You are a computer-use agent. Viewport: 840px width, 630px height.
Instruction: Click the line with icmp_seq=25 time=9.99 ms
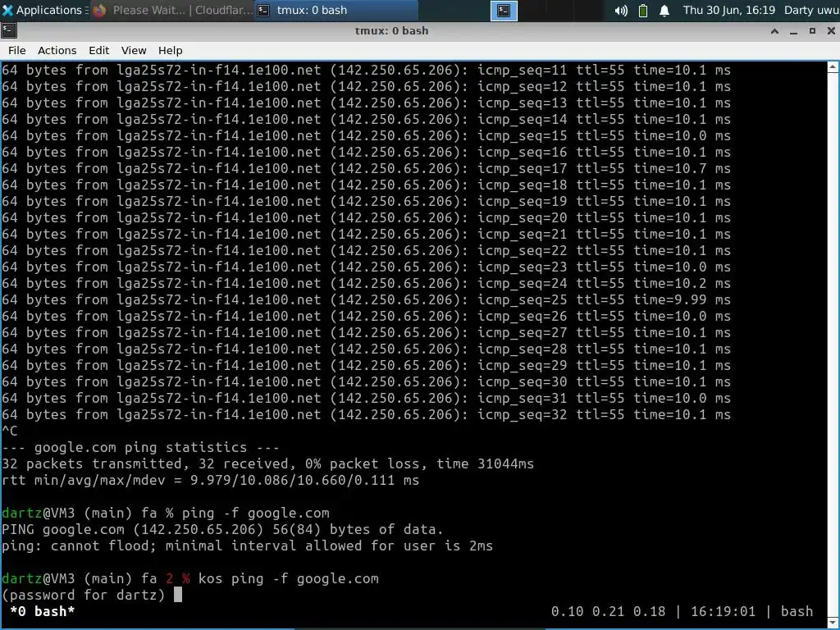tap(366, 300)
